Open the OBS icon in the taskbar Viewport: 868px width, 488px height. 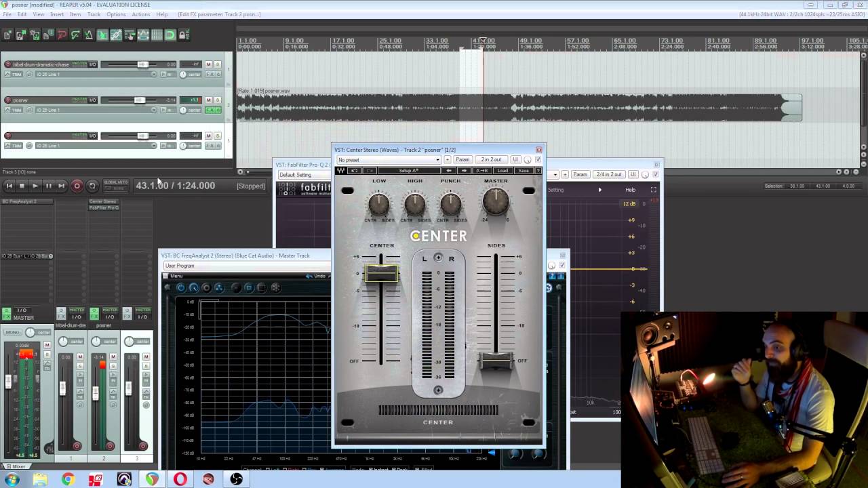click(x=236, y=479)
